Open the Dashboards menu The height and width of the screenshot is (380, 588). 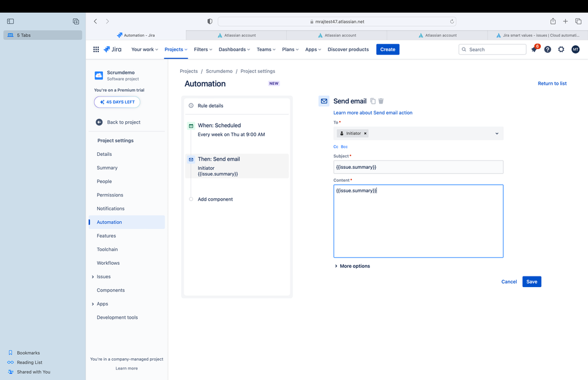[x=234, y=49]
